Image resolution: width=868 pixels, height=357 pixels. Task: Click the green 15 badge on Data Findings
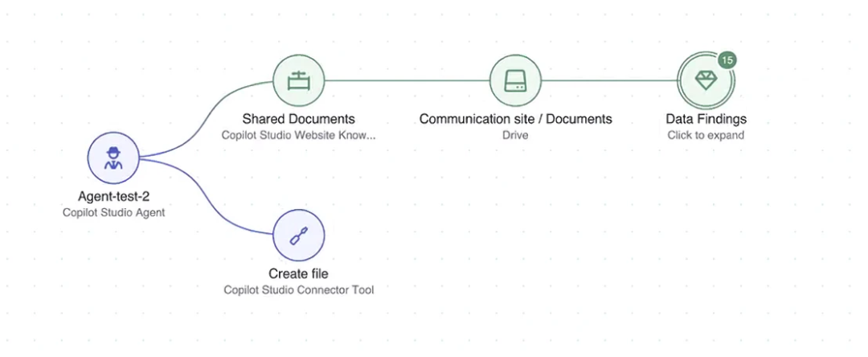tap(727, 60)
